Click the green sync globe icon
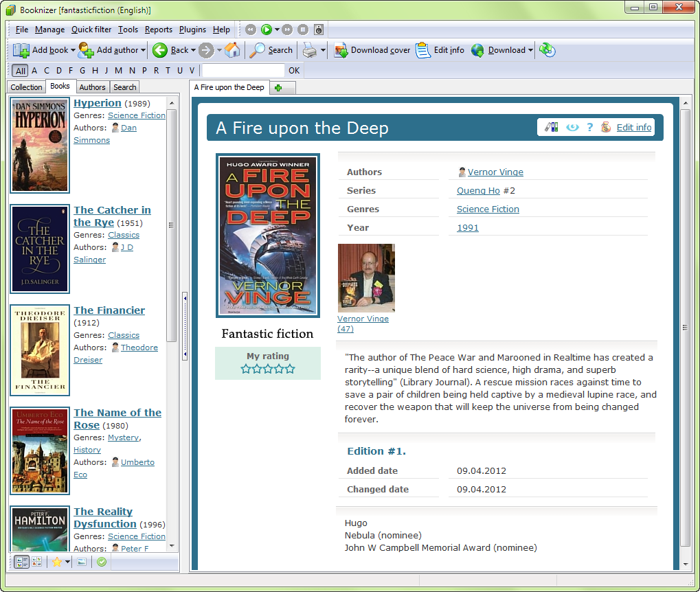Image resolution: width=700 pixels, height=592 pixels. 547,50
